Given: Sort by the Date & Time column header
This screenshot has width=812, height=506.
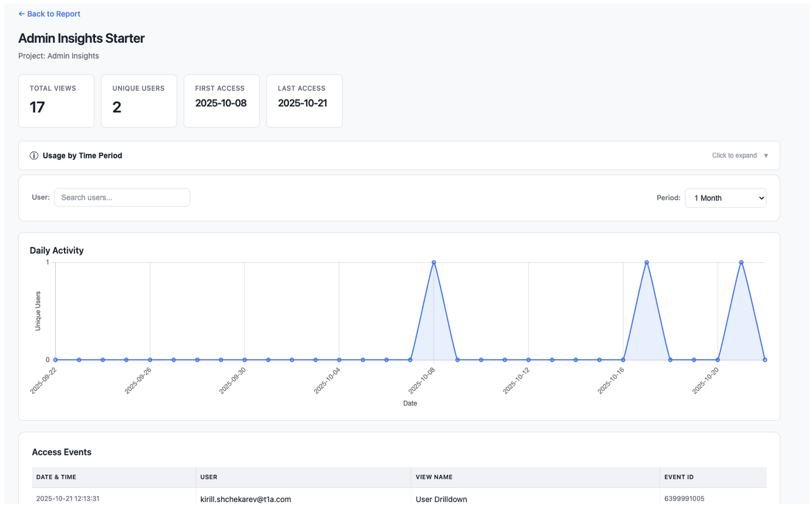Looking at the screenshot, I should click(x=56, y=477).
